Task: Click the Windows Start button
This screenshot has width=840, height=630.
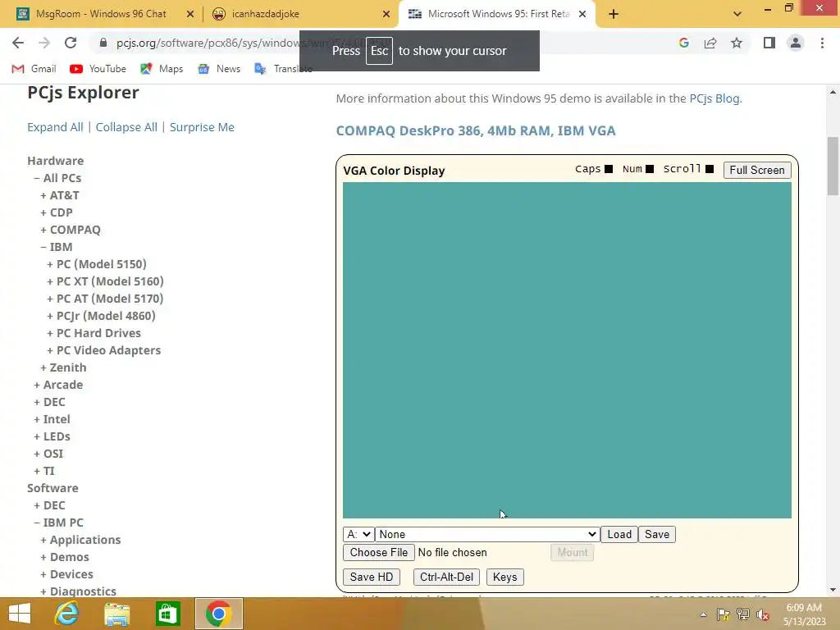Action: (20, 614)
